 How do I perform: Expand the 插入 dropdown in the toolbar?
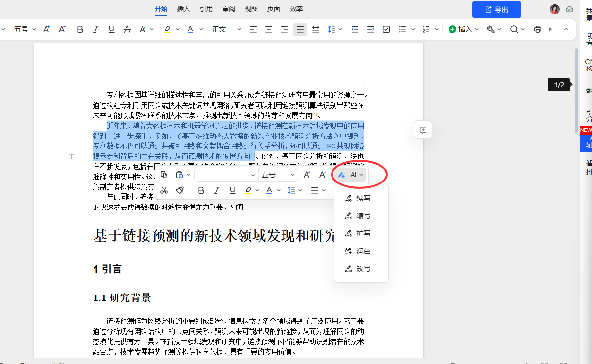point(461,29)
